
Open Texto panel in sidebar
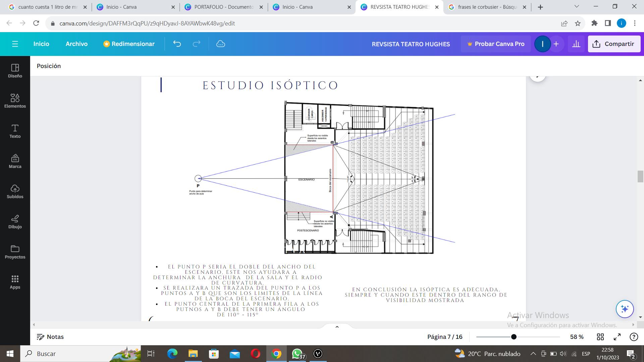pyautogui.click(x=15, y=131)
